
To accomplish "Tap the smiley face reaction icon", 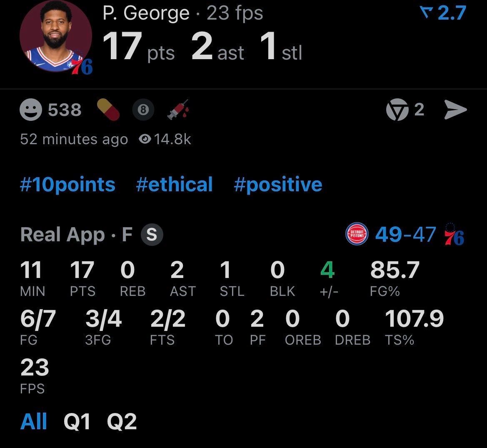I will (31, 110).
